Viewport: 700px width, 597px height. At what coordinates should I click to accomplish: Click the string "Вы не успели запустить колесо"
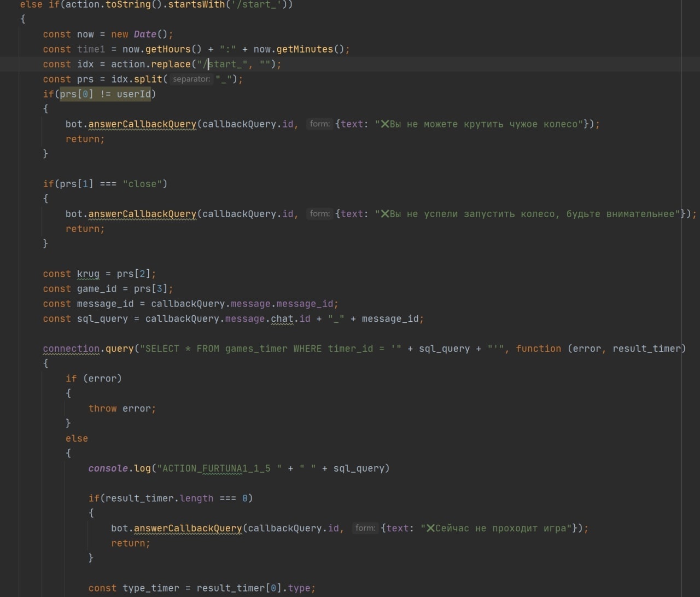point(527,214)
